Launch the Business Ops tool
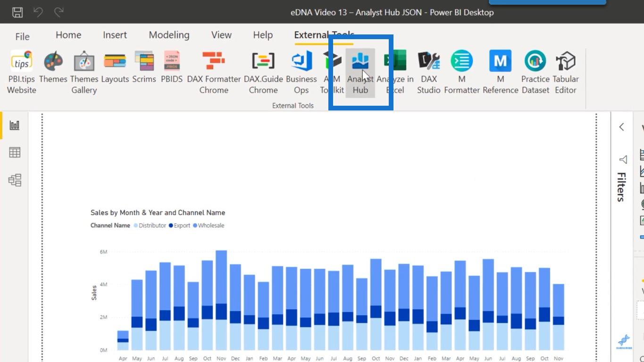This screenshot has width=644, height=362. pos(301,72)
